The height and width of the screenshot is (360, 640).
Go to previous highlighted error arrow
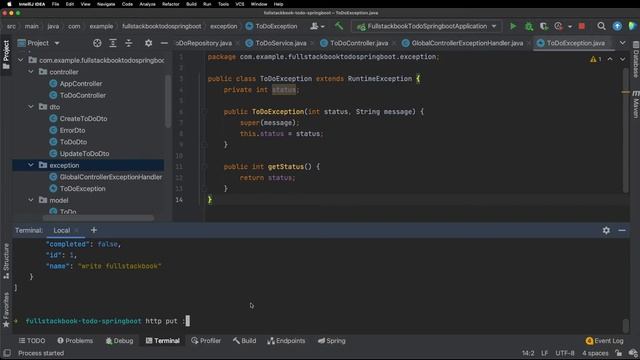click(x=610, y=59)
